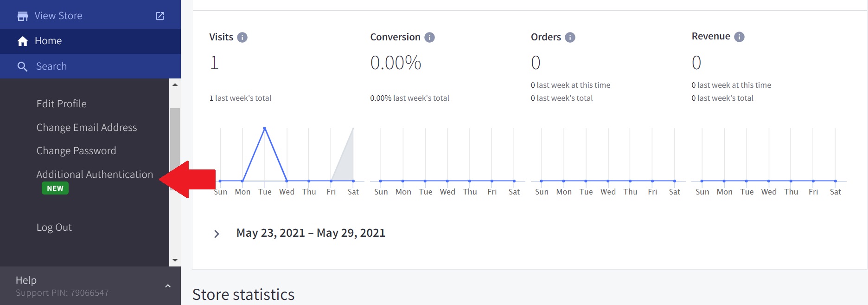The width and height of the screenshot is (868, 305).
Task: Collapse the Help panel chevron
Action: click(x=168, y=286)
